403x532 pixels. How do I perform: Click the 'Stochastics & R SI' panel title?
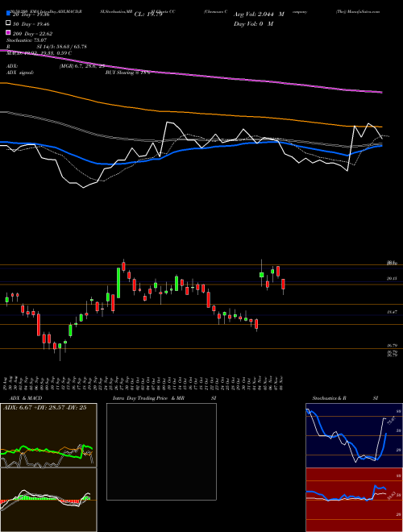click(345, 398)
